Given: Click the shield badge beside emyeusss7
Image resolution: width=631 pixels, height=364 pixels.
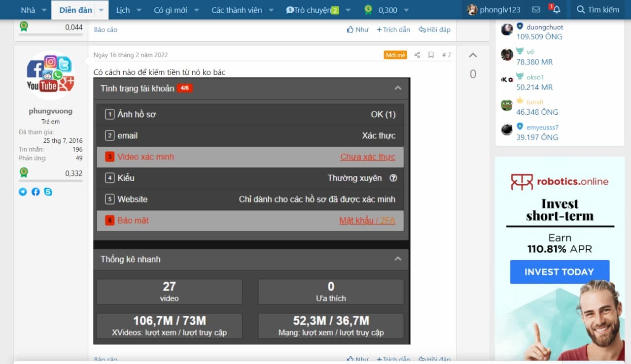Looking at the screenshot, I should click(x=520, y=127).
